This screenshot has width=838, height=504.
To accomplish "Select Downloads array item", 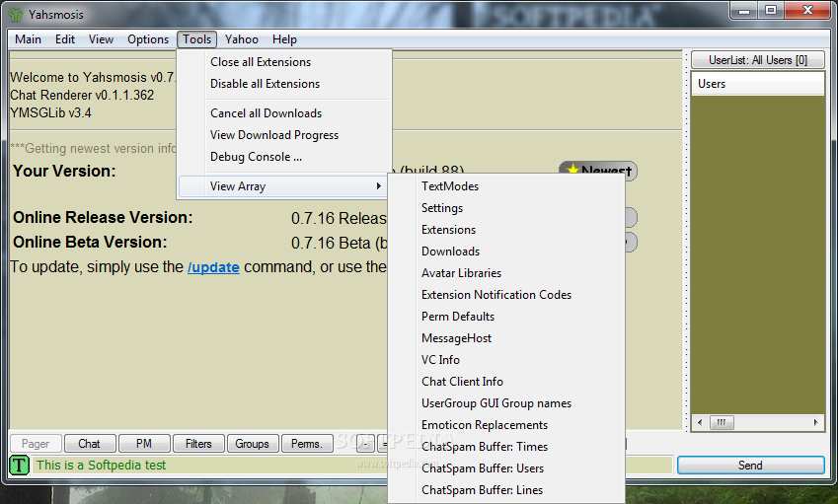I will coord(506,252).
